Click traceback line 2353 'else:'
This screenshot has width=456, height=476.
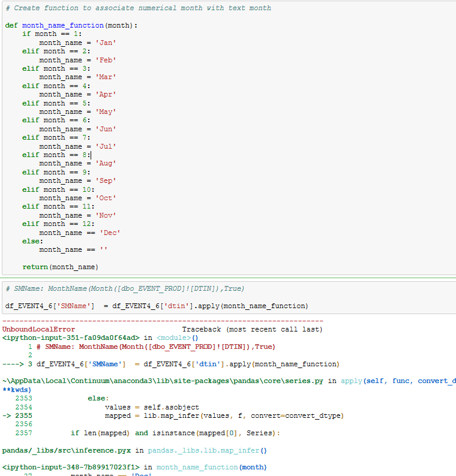62,398
